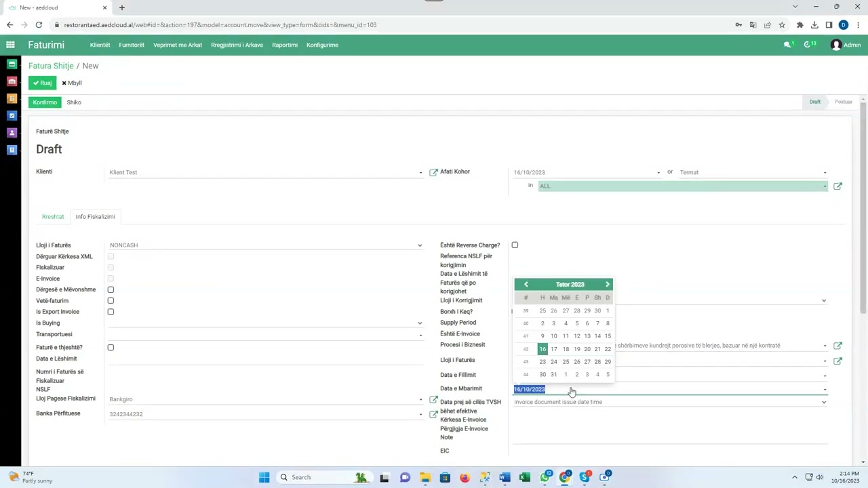This screenshot has width=868, height=488.
Task: Switch to the Rreshtat tab
Action: (53, 217)
